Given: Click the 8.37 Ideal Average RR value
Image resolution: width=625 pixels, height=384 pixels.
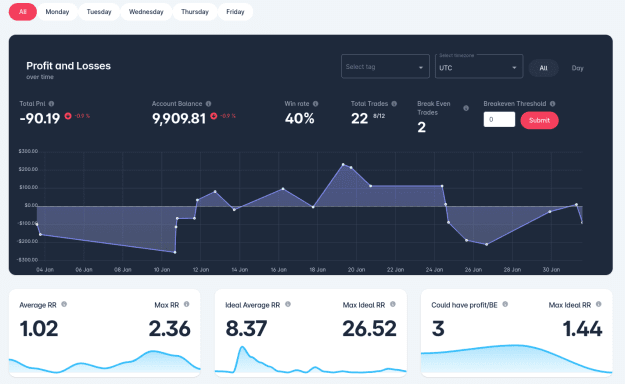Looking at the screenshot, I should click(246, 329).
